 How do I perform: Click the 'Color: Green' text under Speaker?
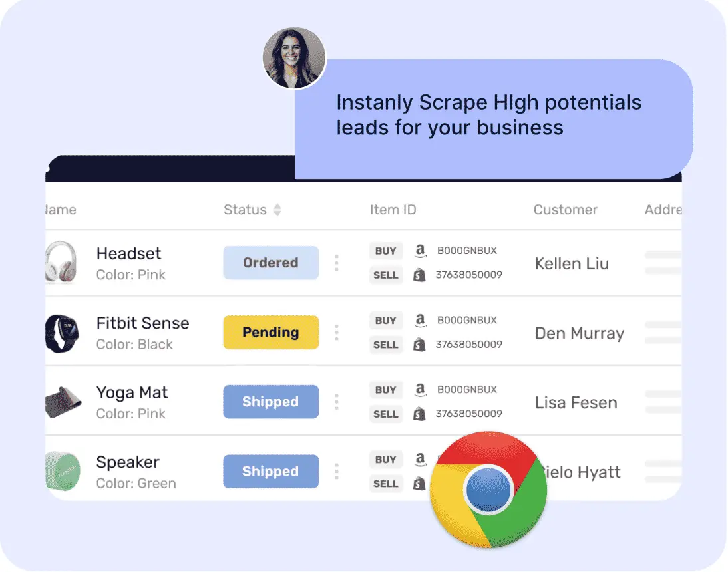(136, 484)
